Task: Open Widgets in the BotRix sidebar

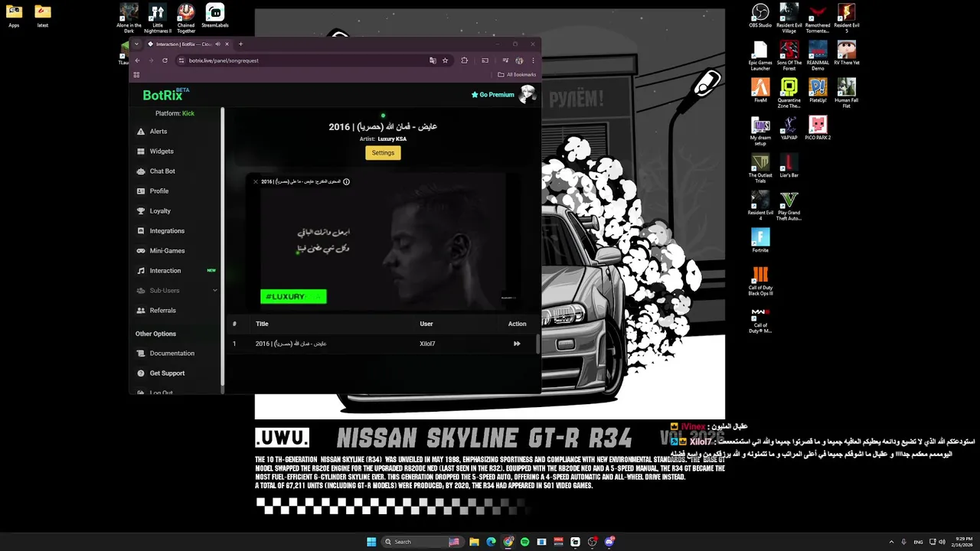Action: 162,152
